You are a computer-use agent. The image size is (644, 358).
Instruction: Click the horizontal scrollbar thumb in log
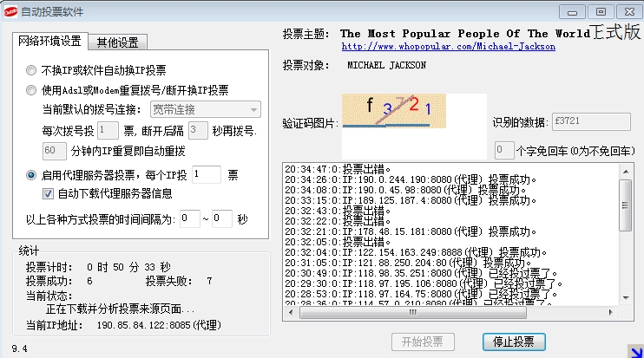[413, 312]
